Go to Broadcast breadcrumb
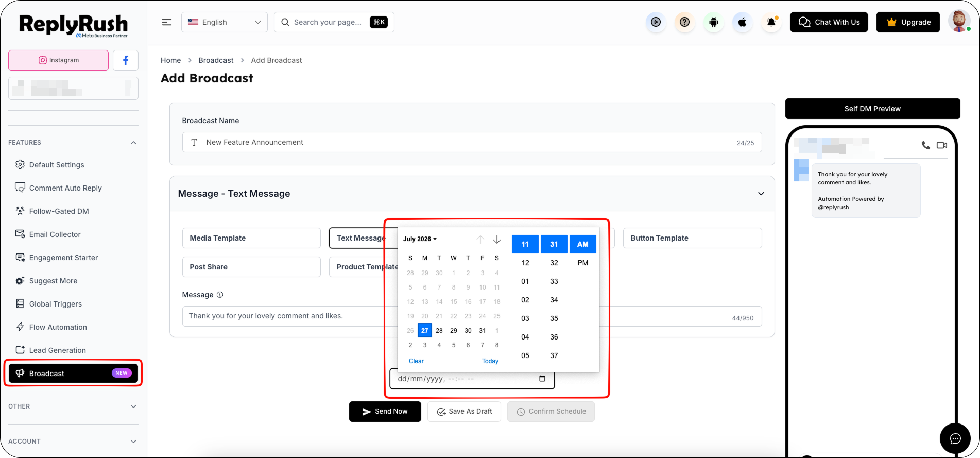 click(216, 60)
